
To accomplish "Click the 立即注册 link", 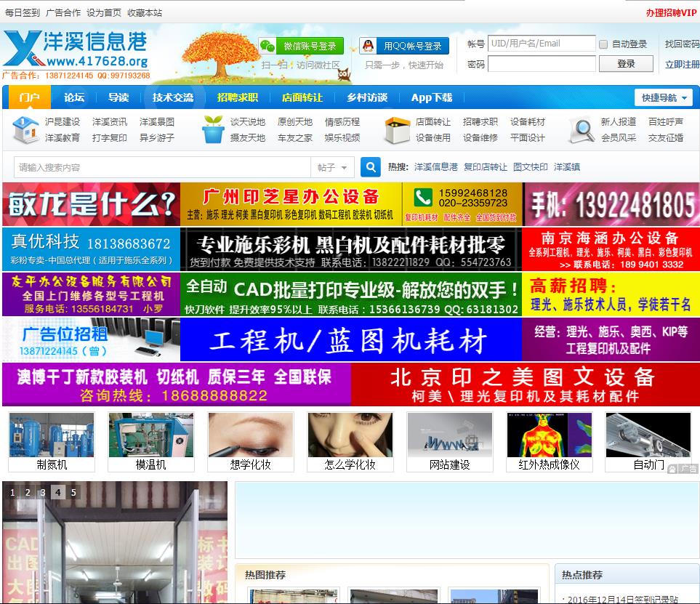I will [682, 64].
